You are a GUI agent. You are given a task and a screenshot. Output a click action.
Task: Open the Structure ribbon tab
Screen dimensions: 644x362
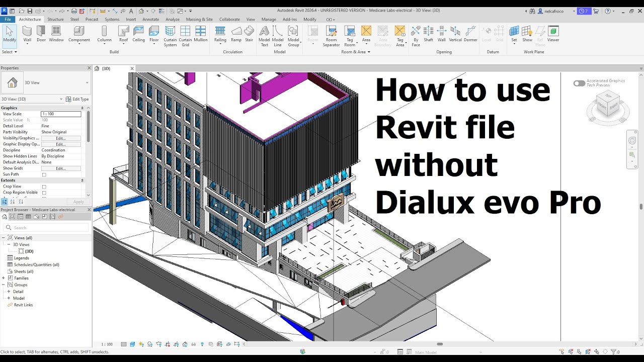pos(55,19)
